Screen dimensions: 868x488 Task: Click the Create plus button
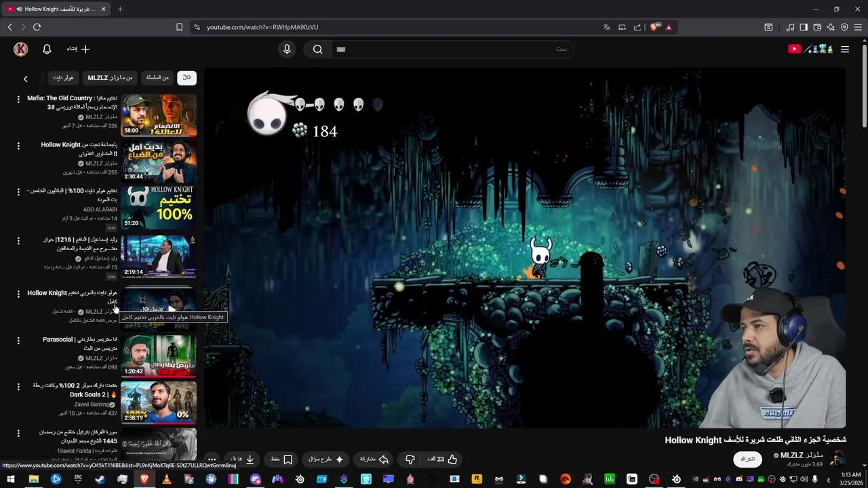[x=78, y=49]
